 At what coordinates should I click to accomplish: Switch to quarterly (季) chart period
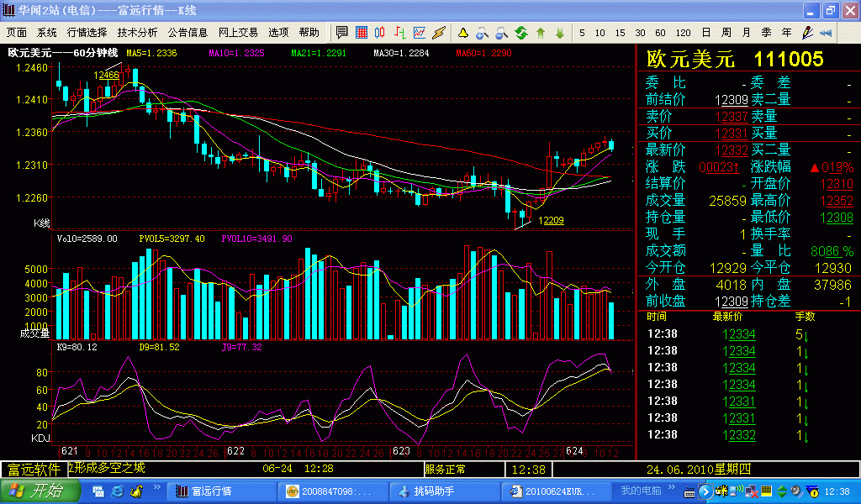coord(767,33)
